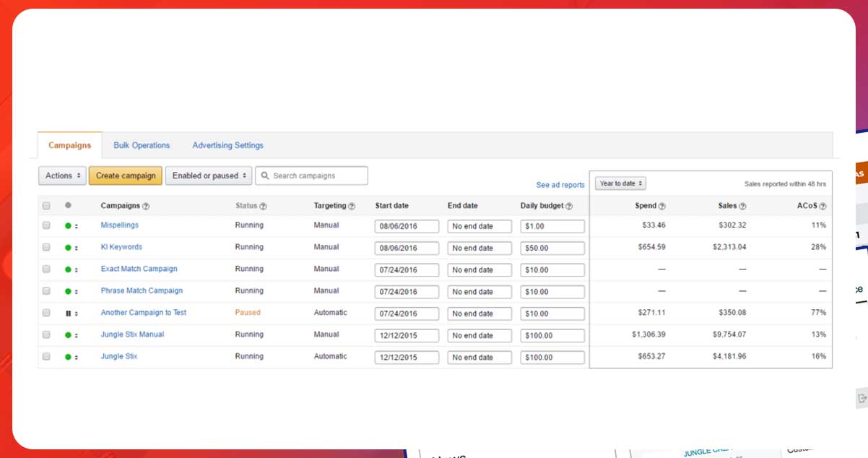Click Another Campaign to Test budget $10.00 field

[x=552, y=314]
